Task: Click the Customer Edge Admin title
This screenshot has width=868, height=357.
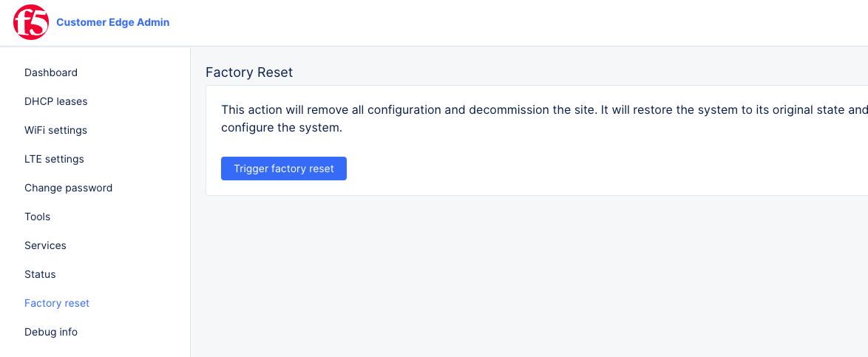Action: point(112,22)
